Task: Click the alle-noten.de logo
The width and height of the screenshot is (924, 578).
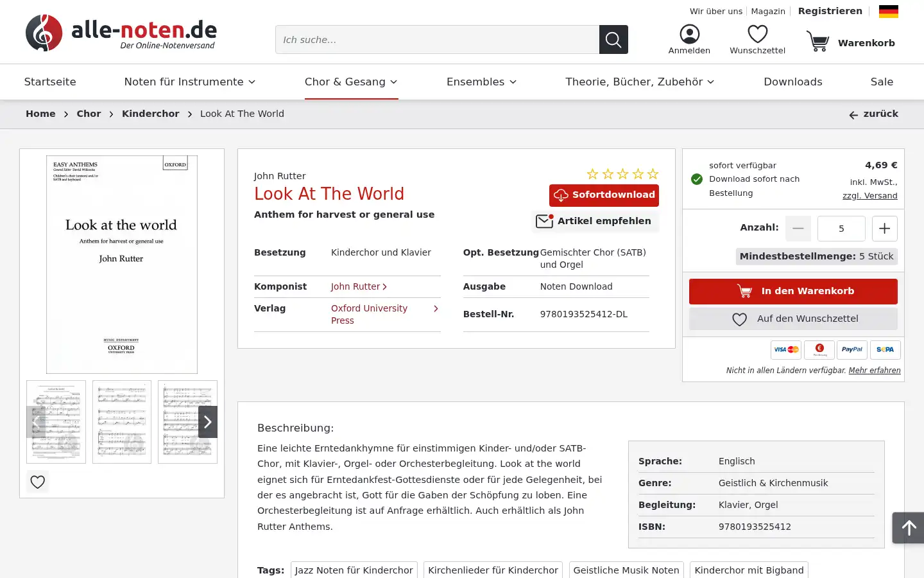Action: tap(121, 33)
